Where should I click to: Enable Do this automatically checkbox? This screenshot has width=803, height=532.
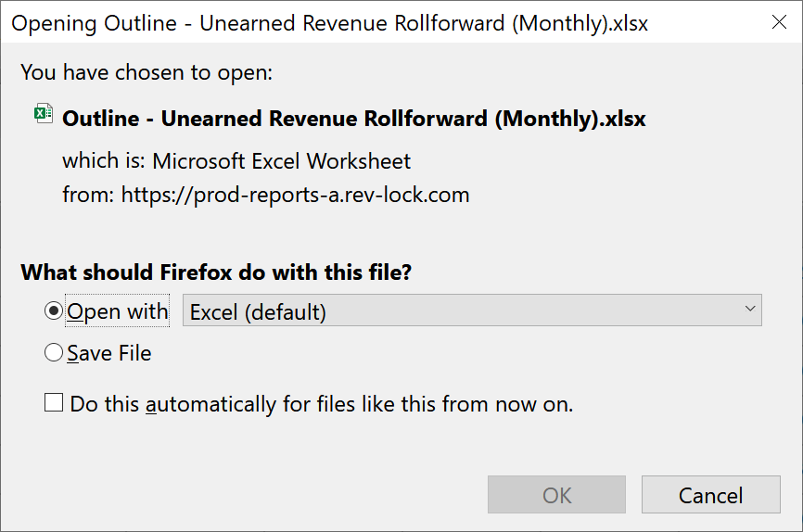point(54,403)
